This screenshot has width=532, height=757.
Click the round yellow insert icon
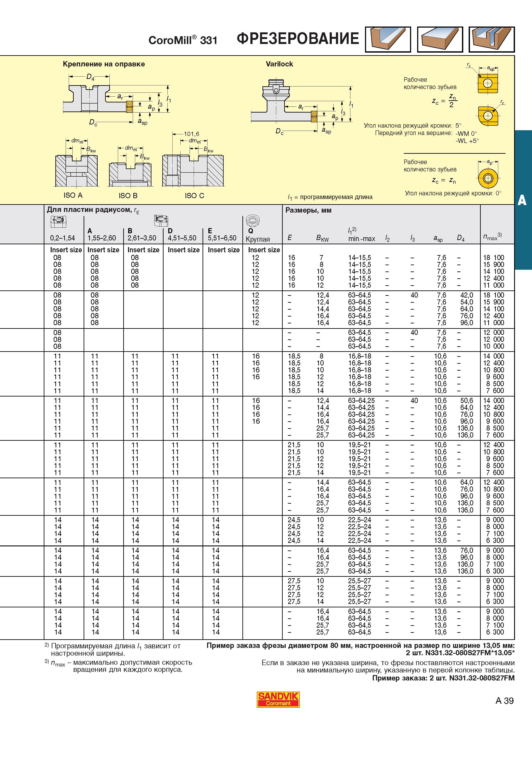pos(488,179)
